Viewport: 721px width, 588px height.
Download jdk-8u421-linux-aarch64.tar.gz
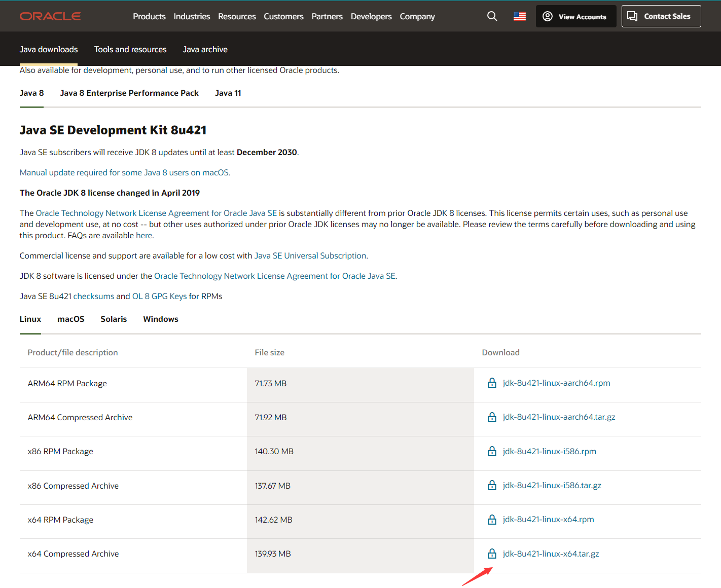pyautogui.click(x=559, y=417)
